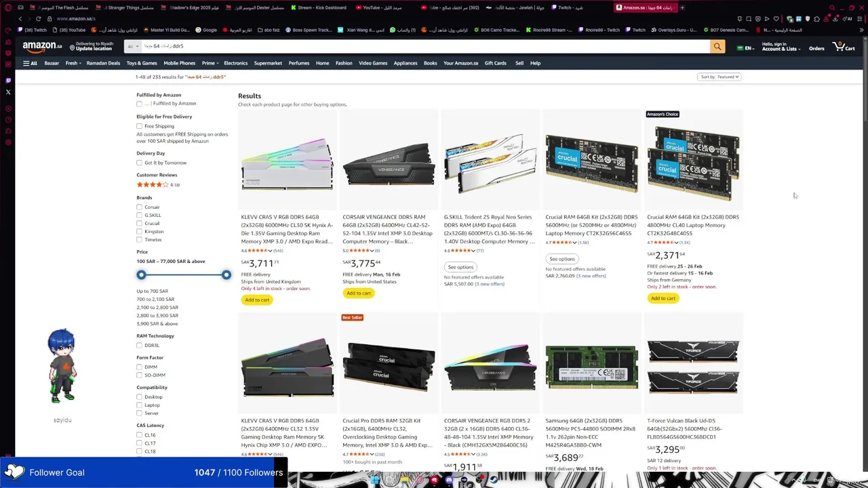The width and height of the screenshot is (868, 488).
Task: Open Twitch in the browser sidebar
Action: tap(8, 81)
